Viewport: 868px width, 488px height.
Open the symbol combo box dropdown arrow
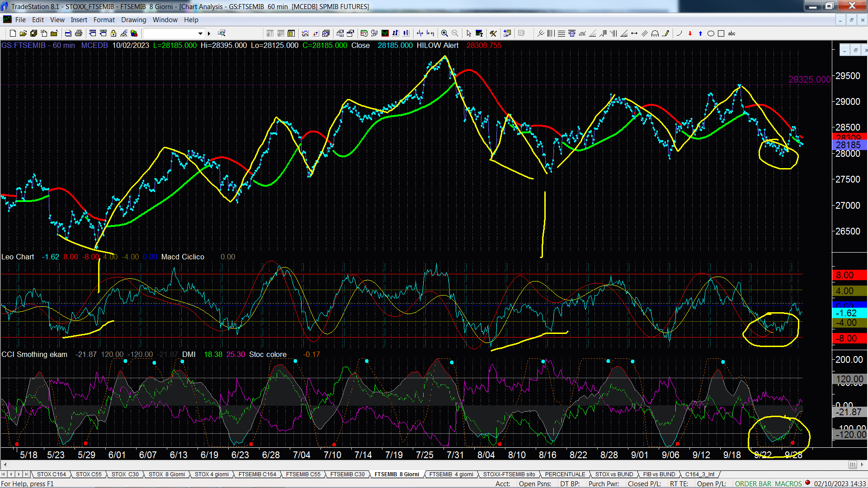(200, 33)
